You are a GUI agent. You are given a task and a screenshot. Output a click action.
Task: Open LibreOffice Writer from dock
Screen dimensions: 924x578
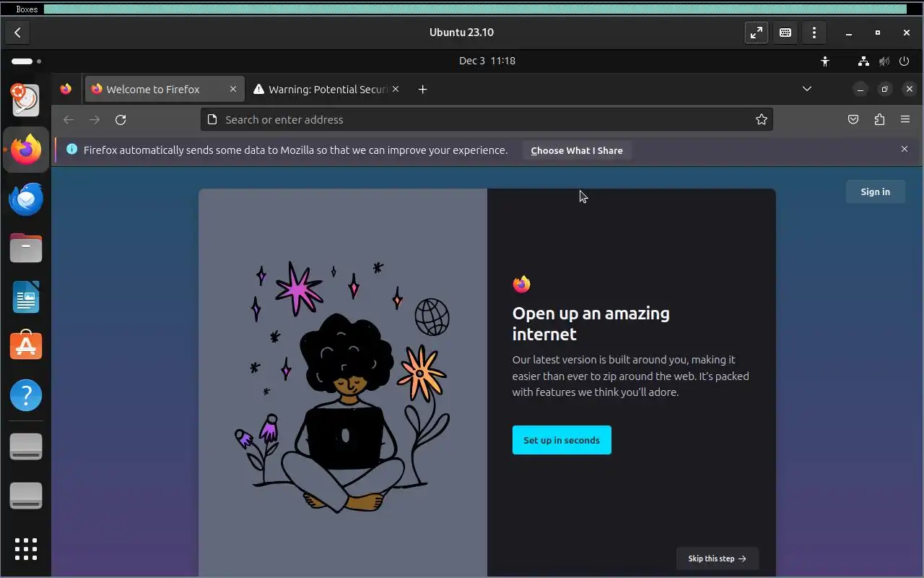(x=26, y=297)
